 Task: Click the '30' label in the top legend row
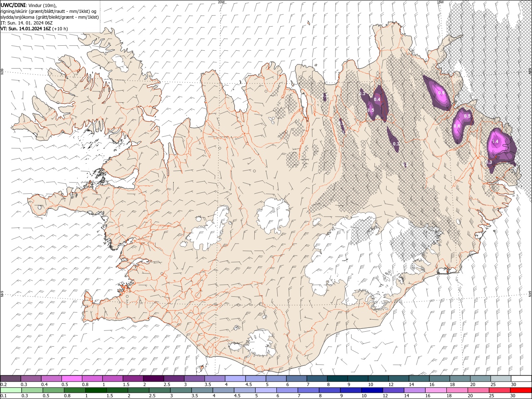514,384
